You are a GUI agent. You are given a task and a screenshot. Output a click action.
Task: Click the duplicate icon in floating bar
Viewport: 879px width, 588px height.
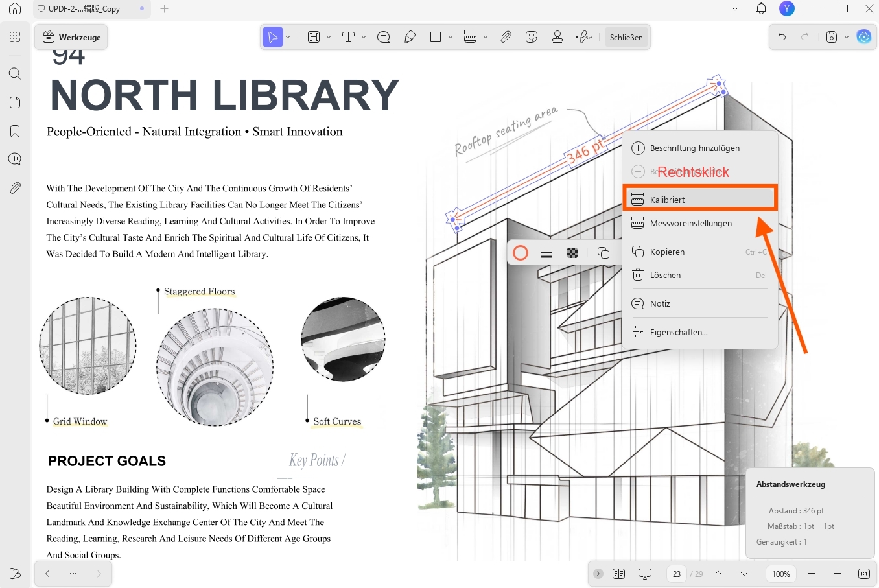pyautogui.click(x=604, y=253)
